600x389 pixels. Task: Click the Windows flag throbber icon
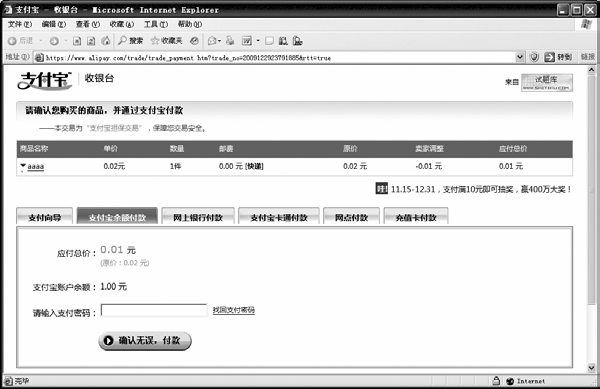(x=586, y=24)
